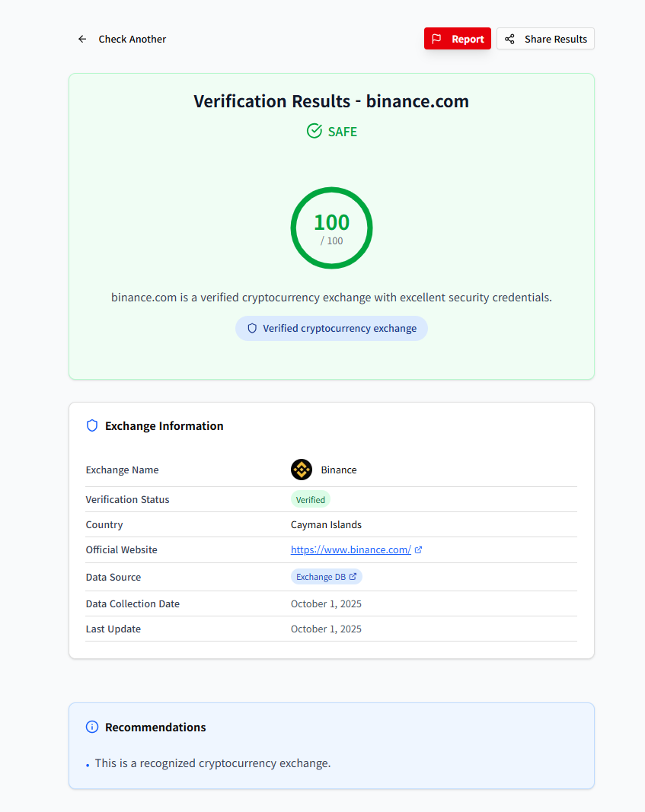Click the Exchange Name label

123,470
